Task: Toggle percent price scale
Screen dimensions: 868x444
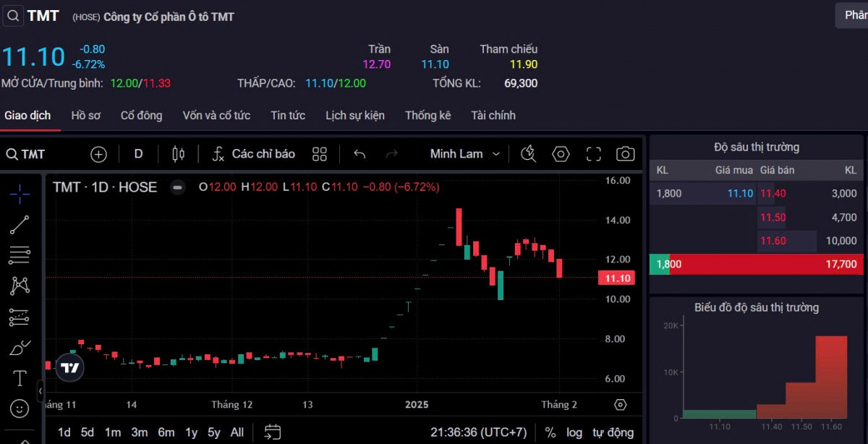Action: click(x=550, y=432)
